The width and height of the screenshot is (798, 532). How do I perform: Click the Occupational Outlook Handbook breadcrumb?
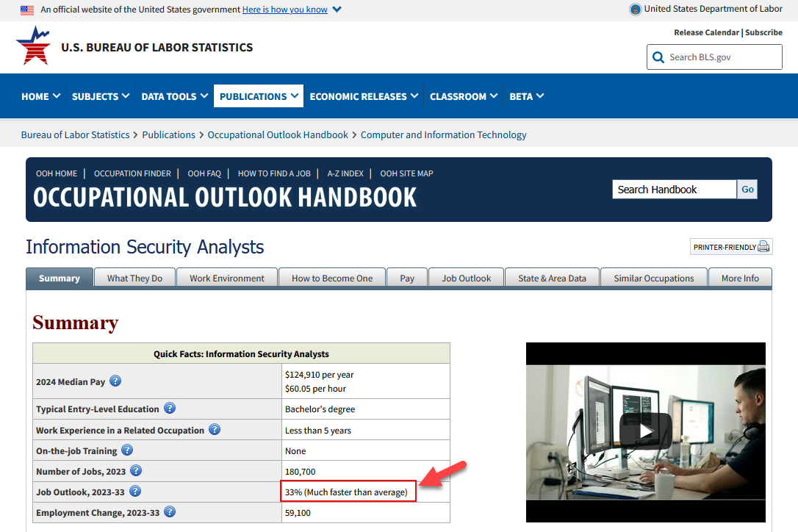(278, 135)
